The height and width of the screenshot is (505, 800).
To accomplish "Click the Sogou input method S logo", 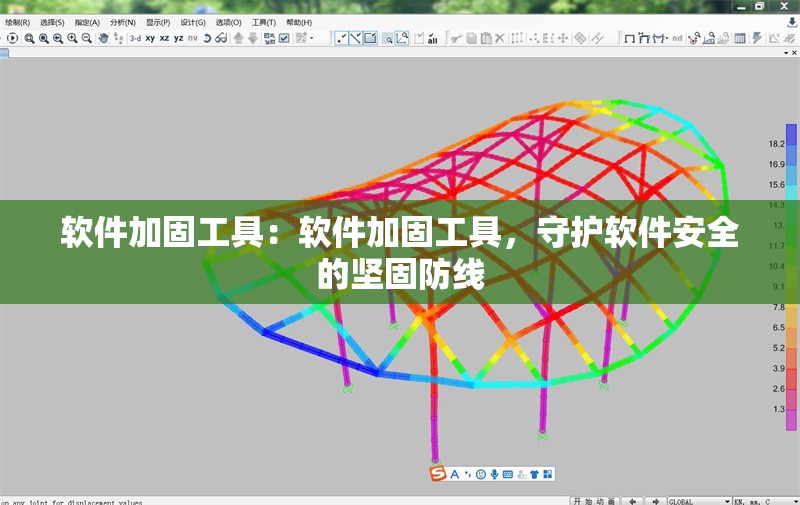I will (438, 474).
